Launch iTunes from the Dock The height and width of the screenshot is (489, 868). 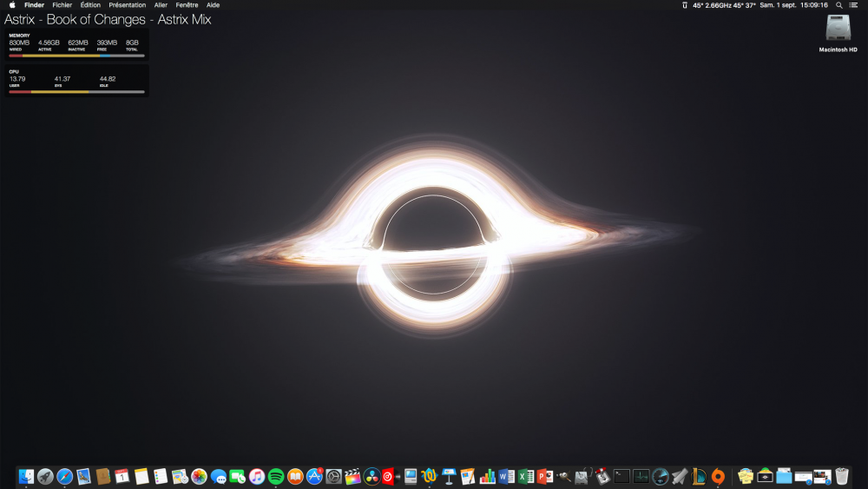tap(257, 476)
